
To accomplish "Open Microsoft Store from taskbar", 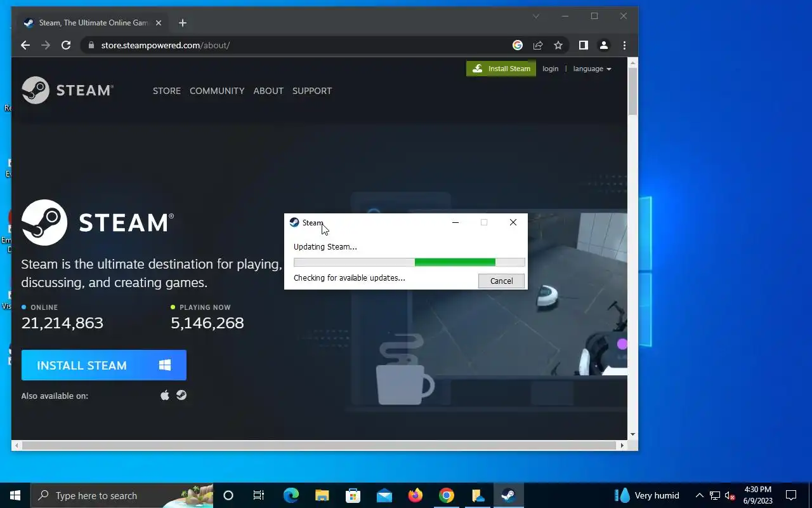I will click(353, 495).
